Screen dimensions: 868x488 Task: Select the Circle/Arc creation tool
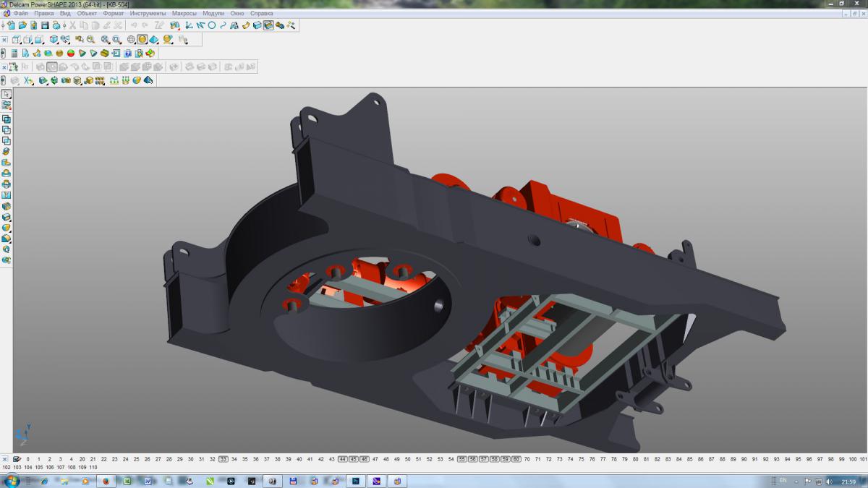[211, 25]
